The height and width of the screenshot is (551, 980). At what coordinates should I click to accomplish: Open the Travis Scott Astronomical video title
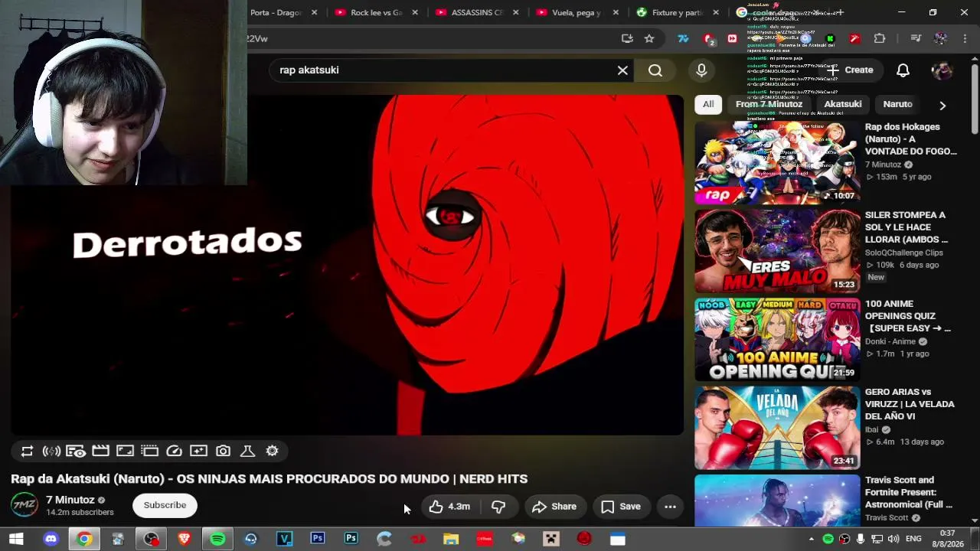click(x=910, y=492)
